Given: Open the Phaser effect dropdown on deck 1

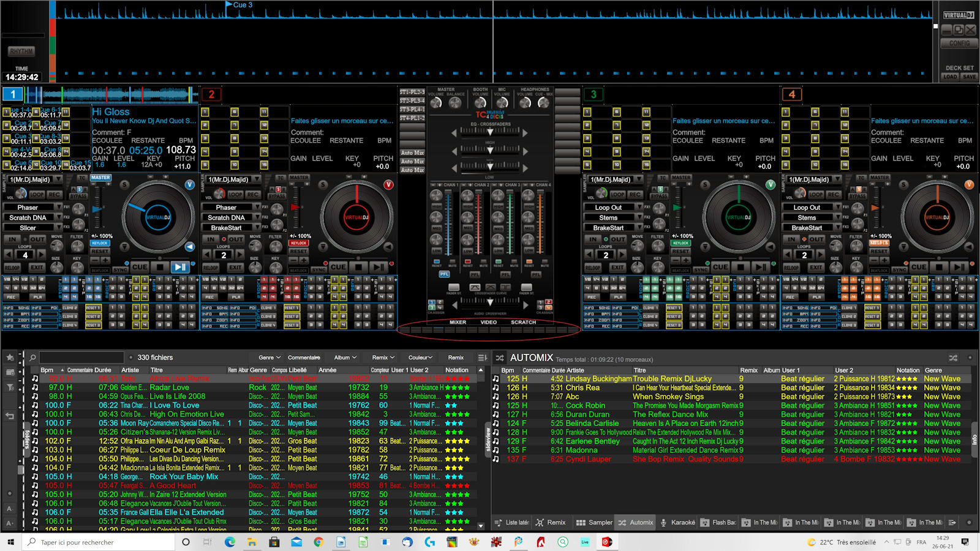Looking at the screenshot, I should coord(58,208).
